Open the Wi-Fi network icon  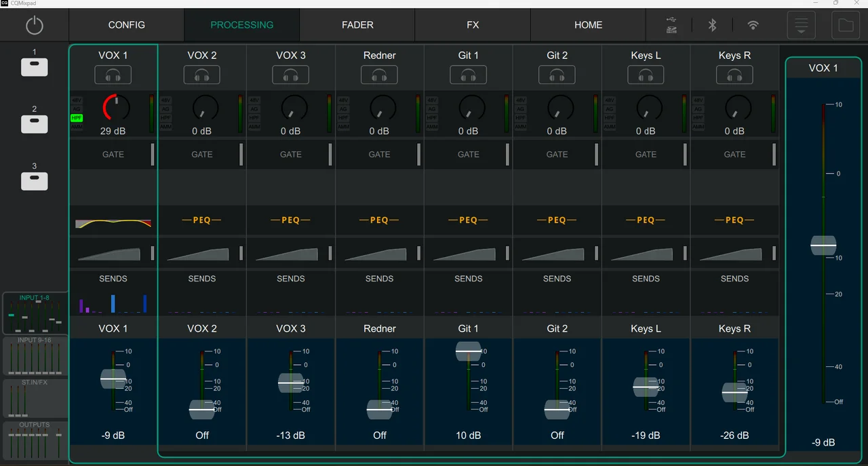[x=753, y=25]
